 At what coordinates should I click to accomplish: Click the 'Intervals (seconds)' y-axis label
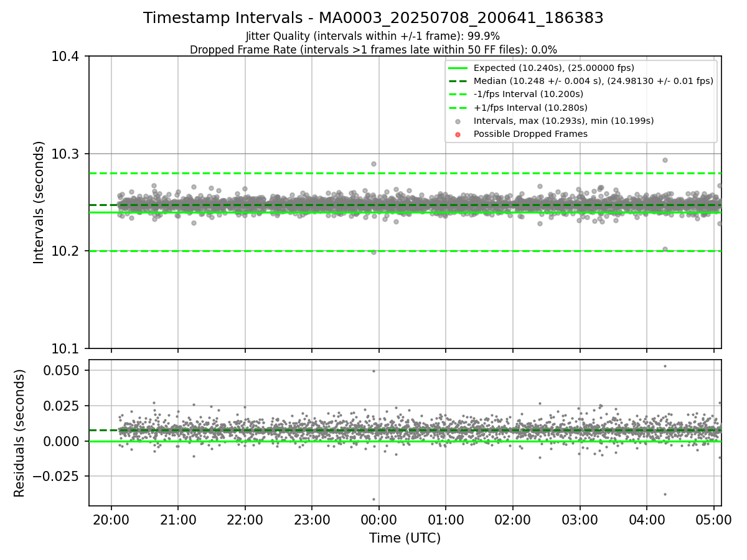[x=39, y=202]
